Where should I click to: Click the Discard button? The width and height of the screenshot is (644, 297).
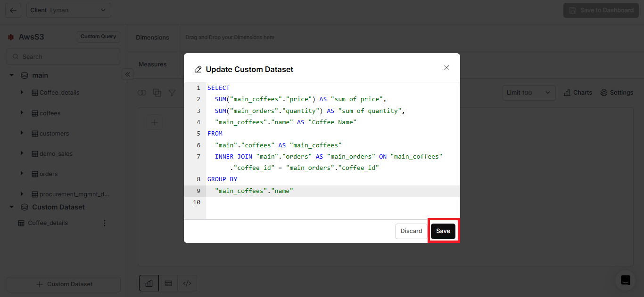click(x=411, y=231)
